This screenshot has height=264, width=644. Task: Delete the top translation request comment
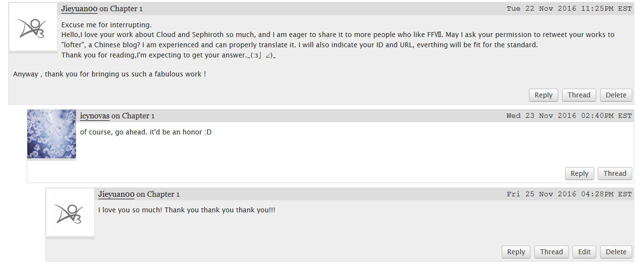[x=616, y=95]
